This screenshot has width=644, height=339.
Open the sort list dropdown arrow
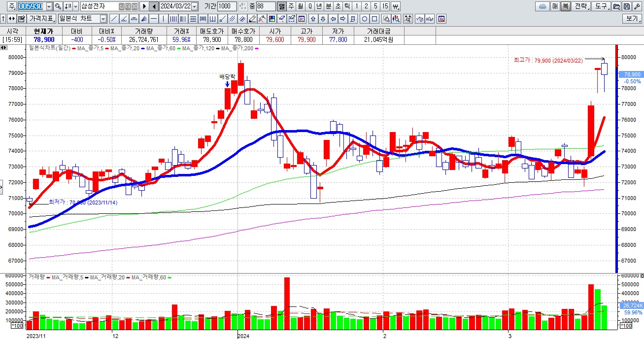click(75, 6)
